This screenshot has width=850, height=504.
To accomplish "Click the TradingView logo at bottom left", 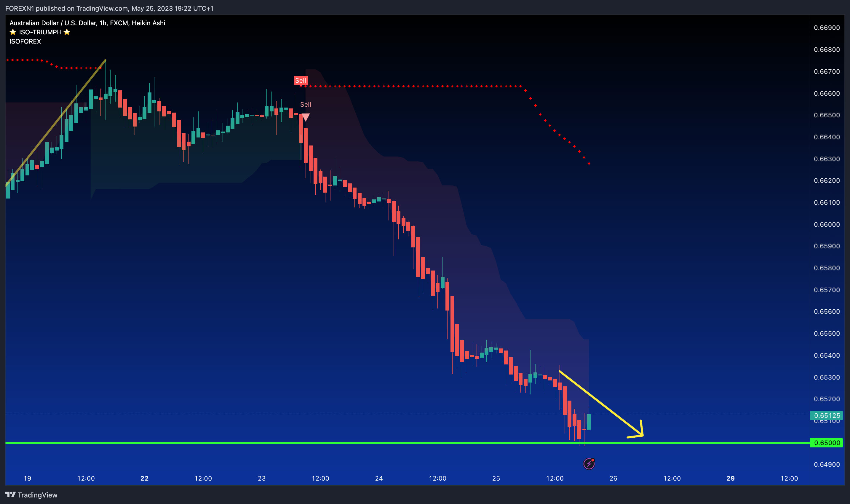I will [x=31, y=495].
